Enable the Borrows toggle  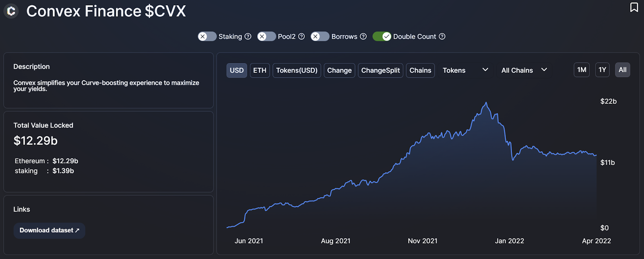pyautogui.click(x=320, y=36)
